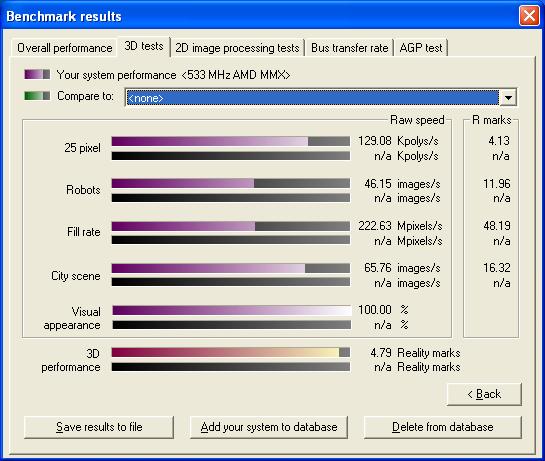Viewport: 545px width, 461px height.
Task: Close the Benchmark results window
Action: click(529, 16)
